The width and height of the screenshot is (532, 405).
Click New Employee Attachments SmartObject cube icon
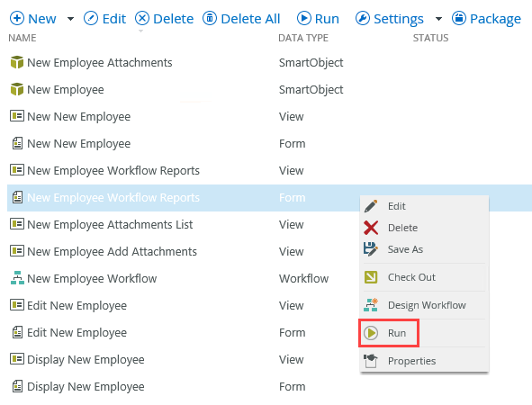pyautogui.click(x=16, y=62)
